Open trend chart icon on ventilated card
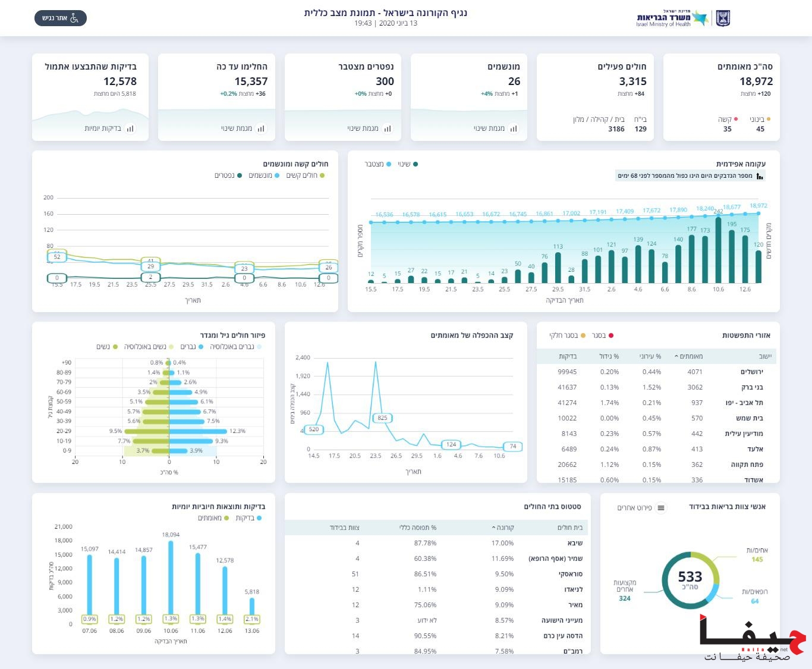 [514, 128]
